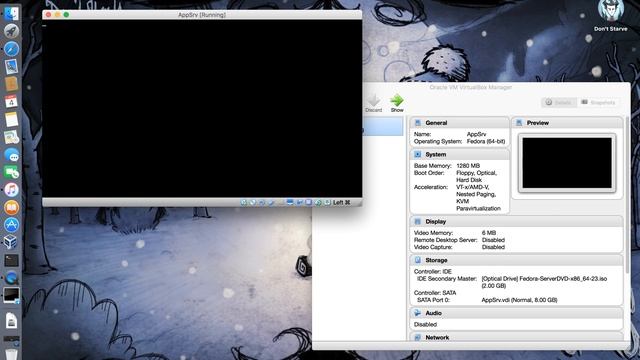Open the Notes app in Dock
The height and width of the screenshot is (360, 640).
pyautogui.click(x=11, y=120)
